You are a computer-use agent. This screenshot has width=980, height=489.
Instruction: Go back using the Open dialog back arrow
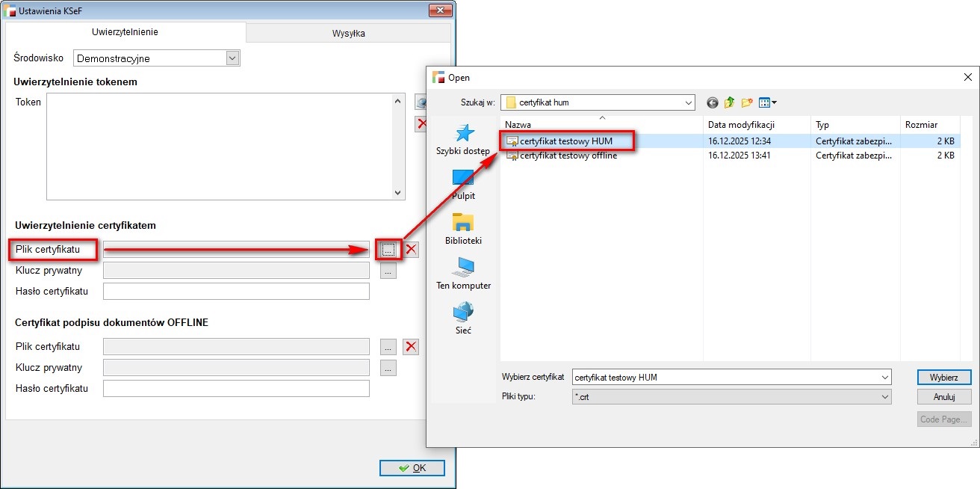pos(713,102)
